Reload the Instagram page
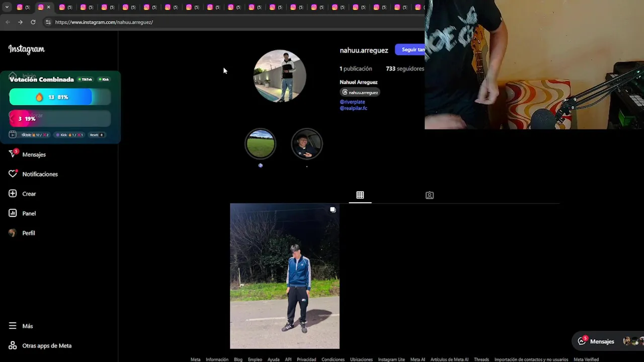This screenshot has height=362, width=644. 33,22
